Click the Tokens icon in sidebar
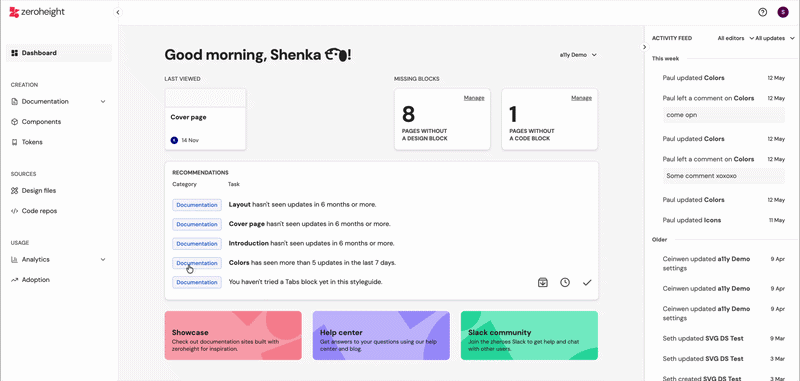 14,142
